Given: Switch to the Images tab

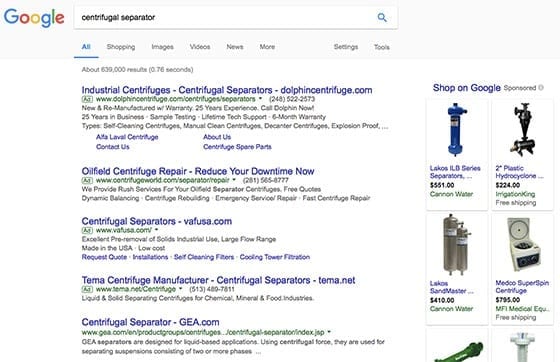Looking at the screenshot, I should (162, 47).
